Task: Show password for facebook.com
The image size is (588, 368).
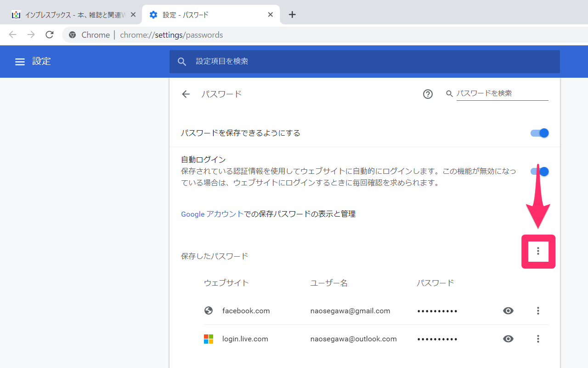Action: coord(508,311)
